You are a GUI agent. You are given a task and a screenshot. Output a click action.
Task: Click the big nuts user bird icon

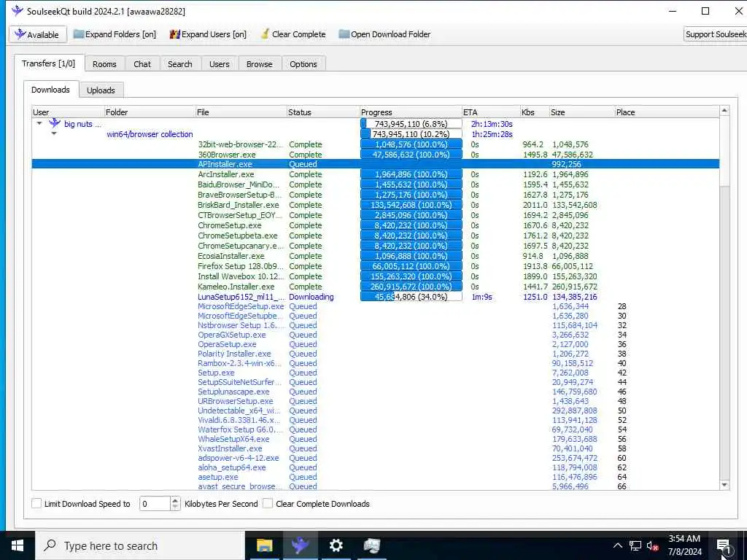(x=55, y=123)
